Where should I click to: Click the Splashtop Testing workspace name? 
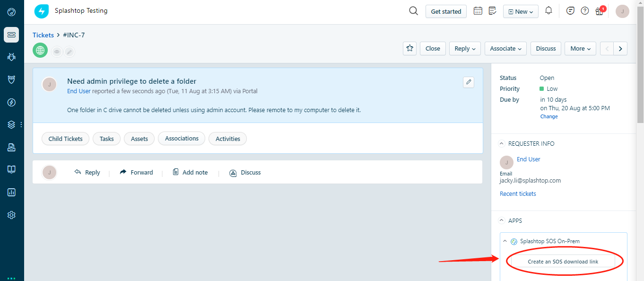point(81,10)
